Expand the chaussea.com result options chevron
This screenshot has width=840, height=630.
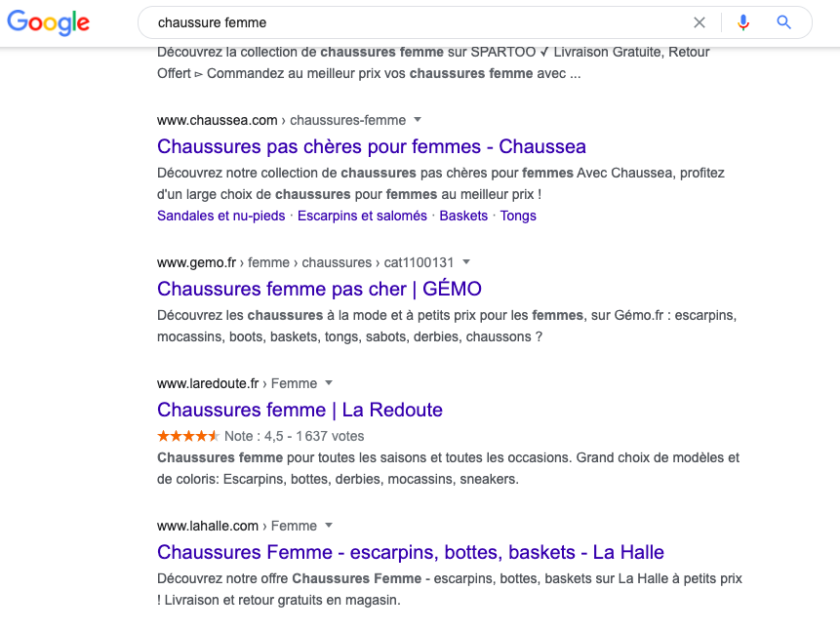click(417, 120)
